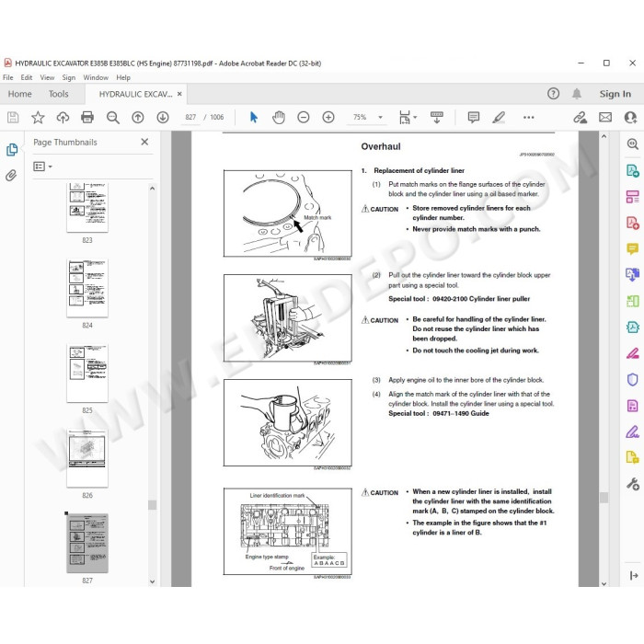Open the Find text magnifier tool
The width and height of the screenshot is (644, 644).
pos(112,118)
